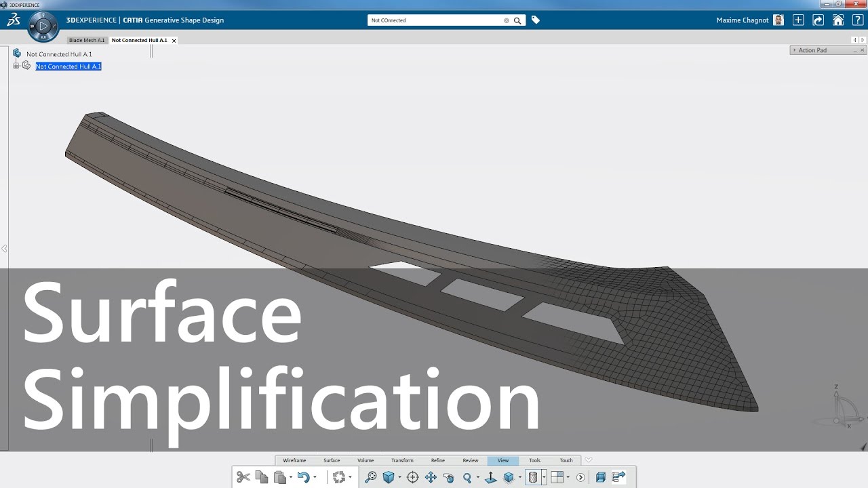Toggle the cylinder visualization mode icon

pyautogui.click(x=533, y=477)
